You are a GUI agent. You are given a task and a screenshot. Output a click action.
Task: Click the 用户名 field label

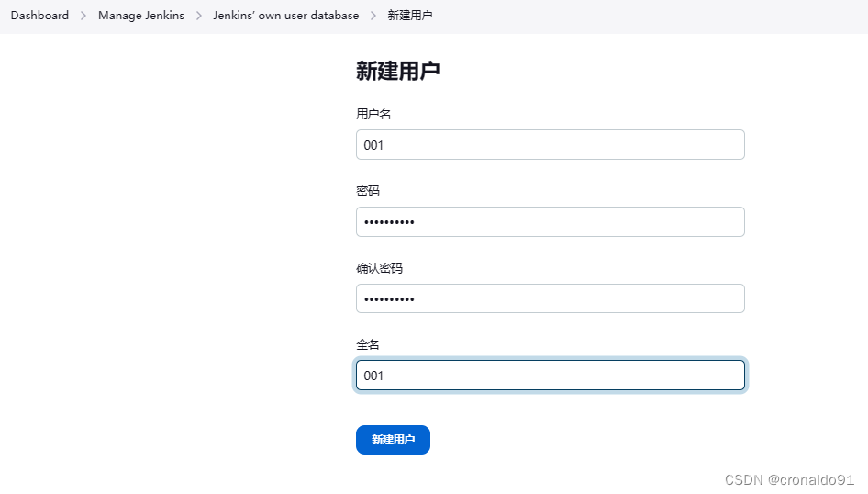[373, 114]
